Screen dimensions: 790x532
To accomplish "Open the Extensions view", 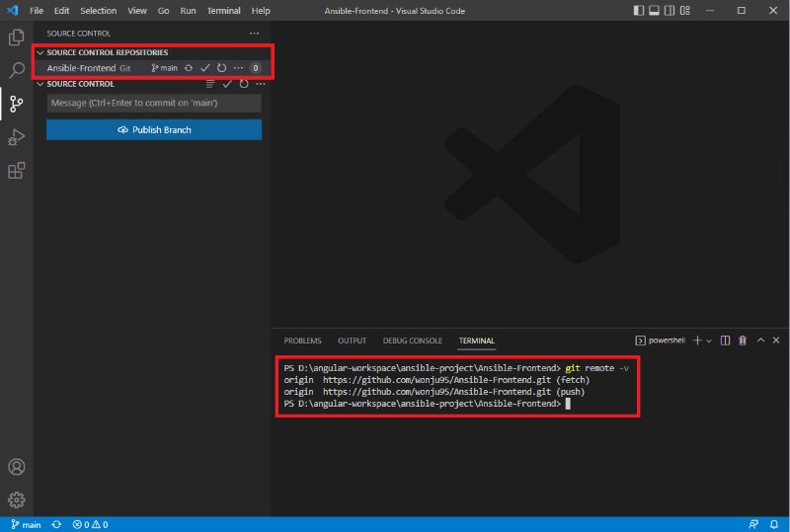I will pyautogui.click(x=17, y=171).
